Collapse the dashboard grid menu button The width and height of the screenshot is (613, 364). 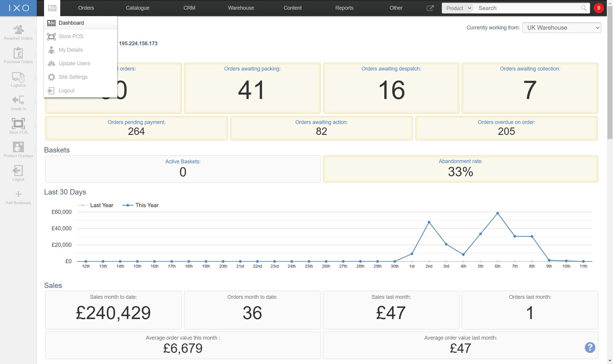tap(52, 8)
